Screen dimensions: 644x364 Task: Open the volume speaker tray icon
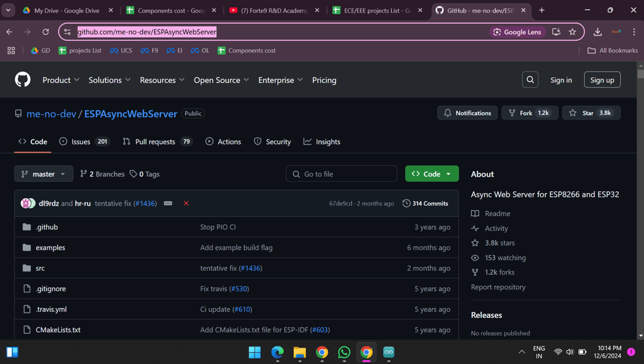570,351
